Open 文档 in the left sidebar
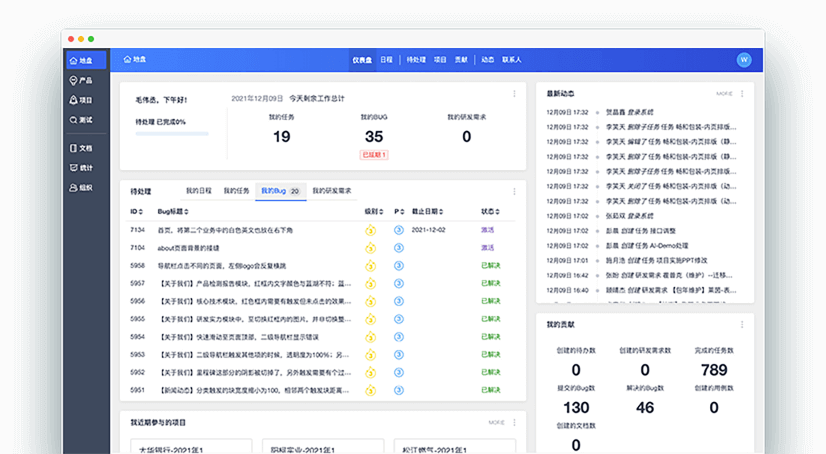826x454 pixels. [x=81, y=148]
